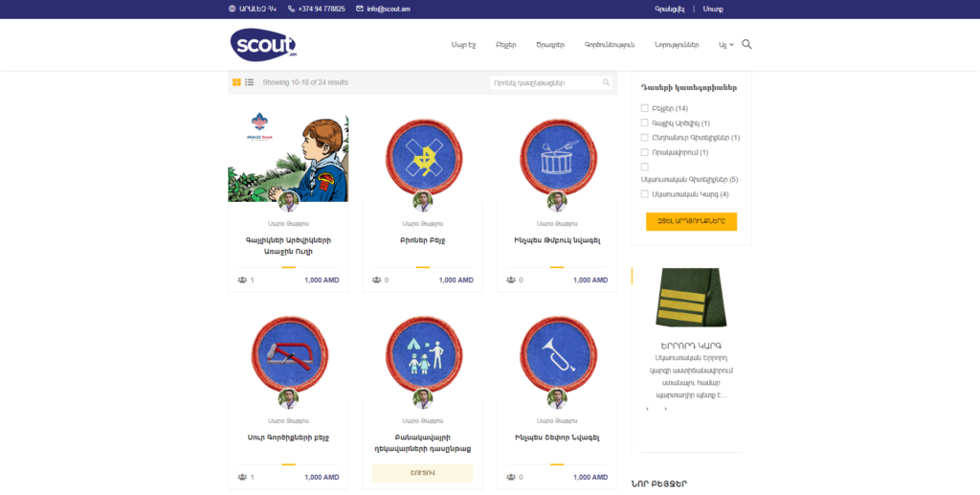Click the saw tools badge image

click(288, 354)
